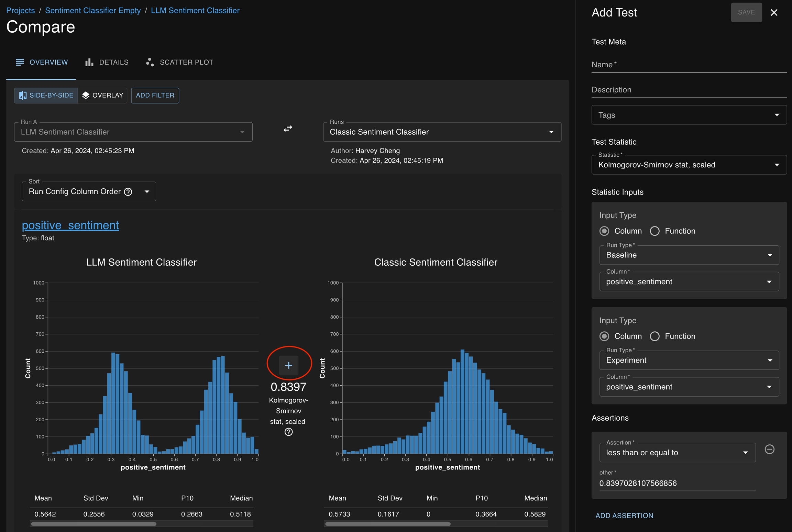Switch to Overlay view
Screen dimensions: 792x532
click(102, 95)
